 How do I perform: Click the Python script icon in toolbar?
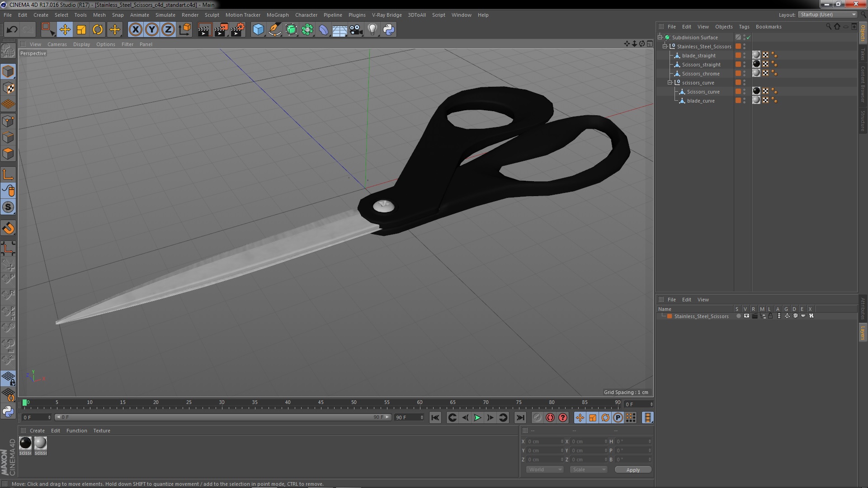tap(389, 30)
